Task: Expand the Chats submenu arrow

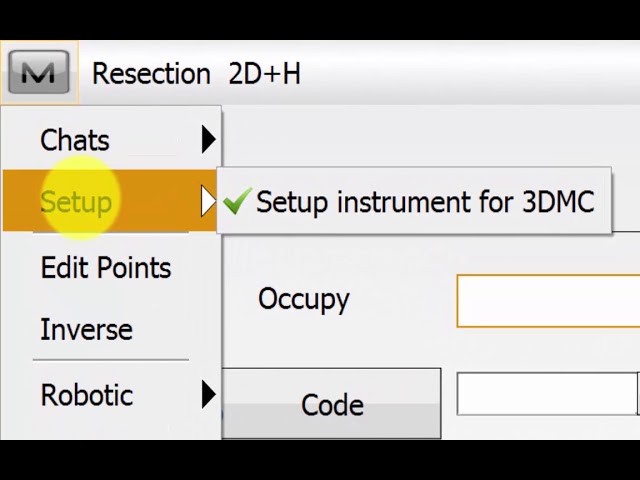Action: 208,140
